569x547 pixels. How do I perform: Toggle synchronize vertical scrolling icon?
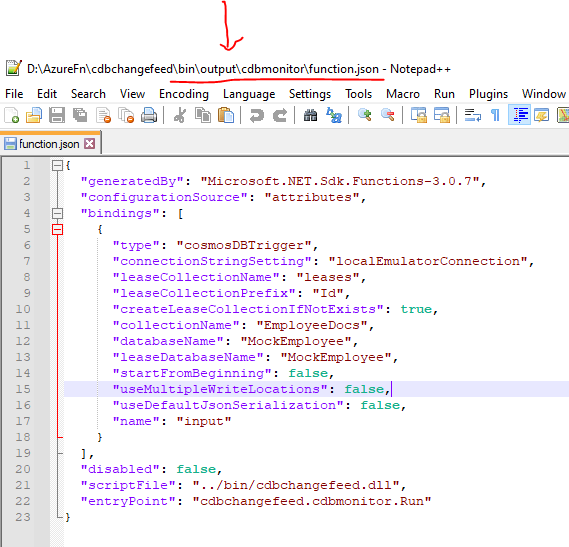point(419,115)
